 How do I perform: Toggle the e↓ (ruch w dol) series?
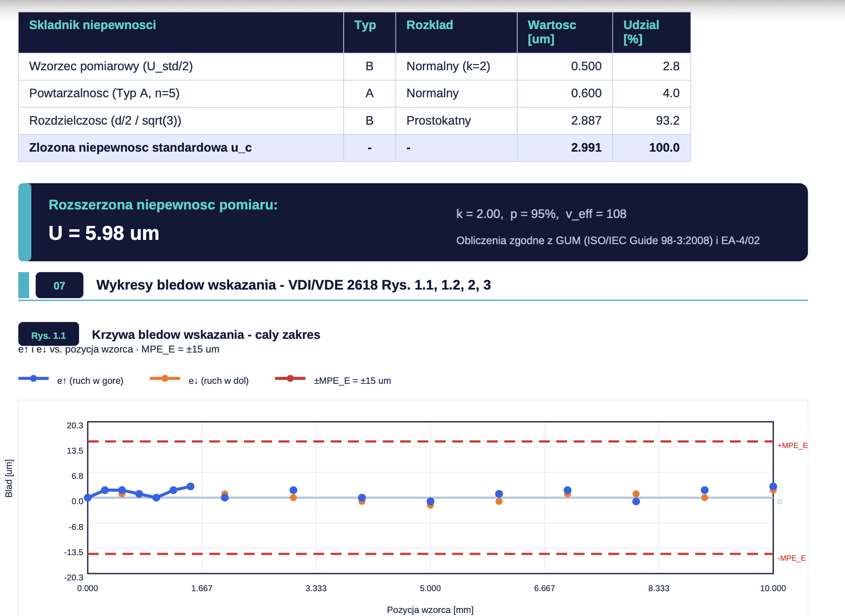coord(199,380)
